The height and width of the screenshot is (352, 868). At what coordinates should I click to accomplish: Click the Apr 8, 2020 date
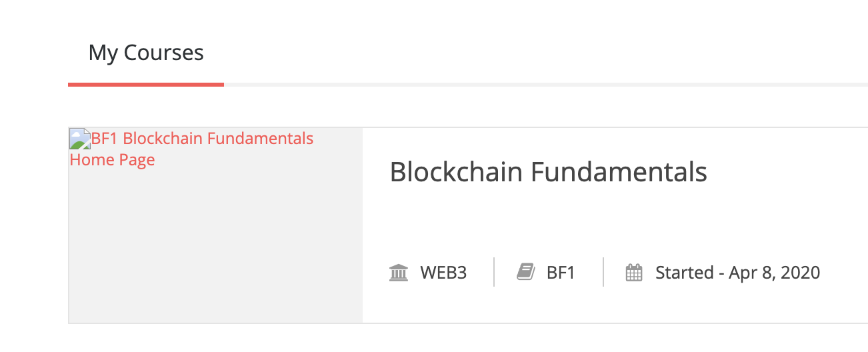[x=774, y=273]
